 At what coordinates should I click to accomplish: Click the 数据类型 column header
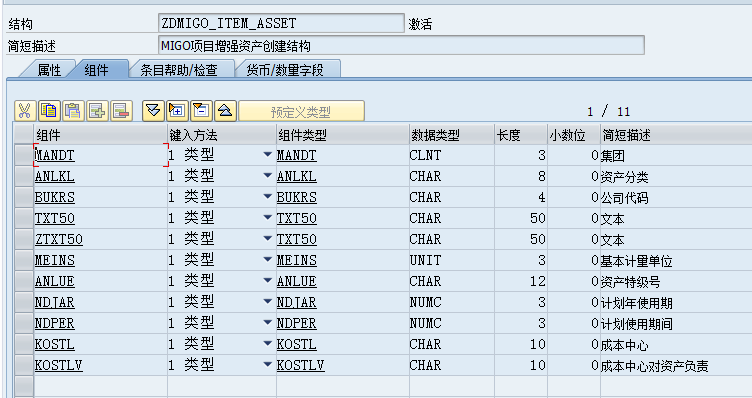[452, 135]
